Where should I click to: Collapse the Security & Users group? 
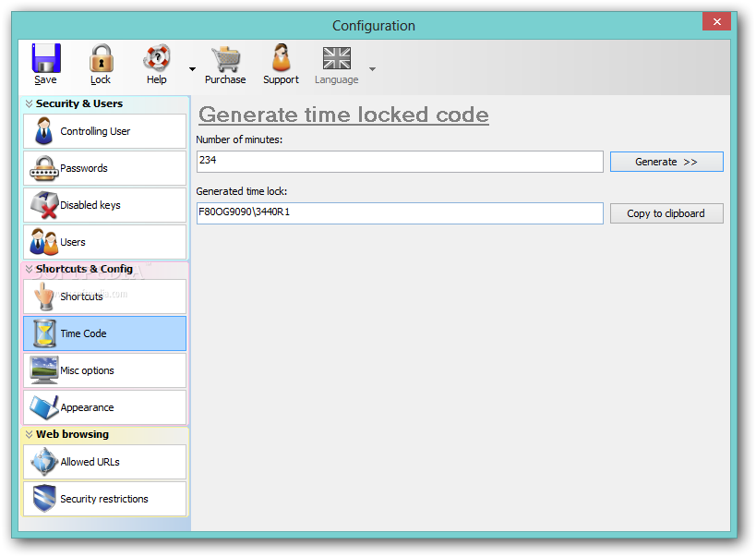pyautogui.click(x=30, y=103)
